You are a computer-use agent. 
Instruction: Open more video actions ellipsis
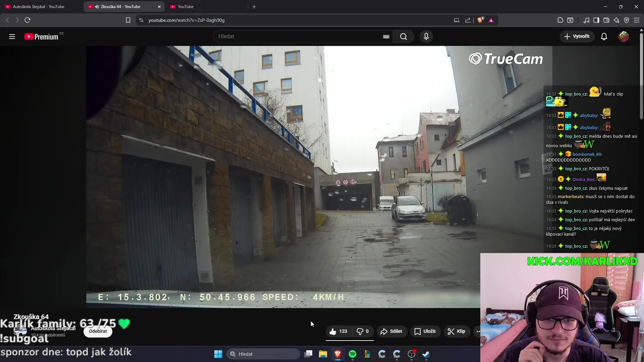pyautogui.click(x=477, y=331)
